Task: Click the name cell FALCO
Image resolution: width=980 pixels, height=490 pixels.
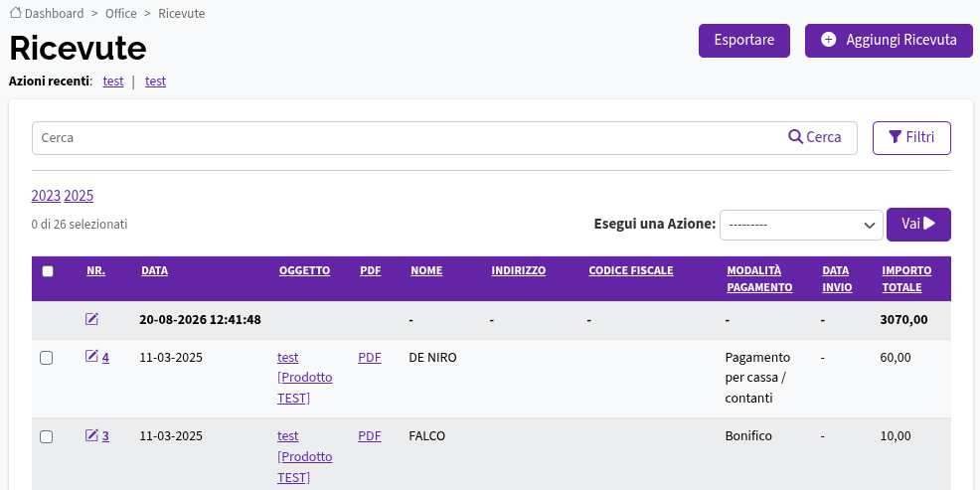Action: pyautogui.click(x=426, y=436)
